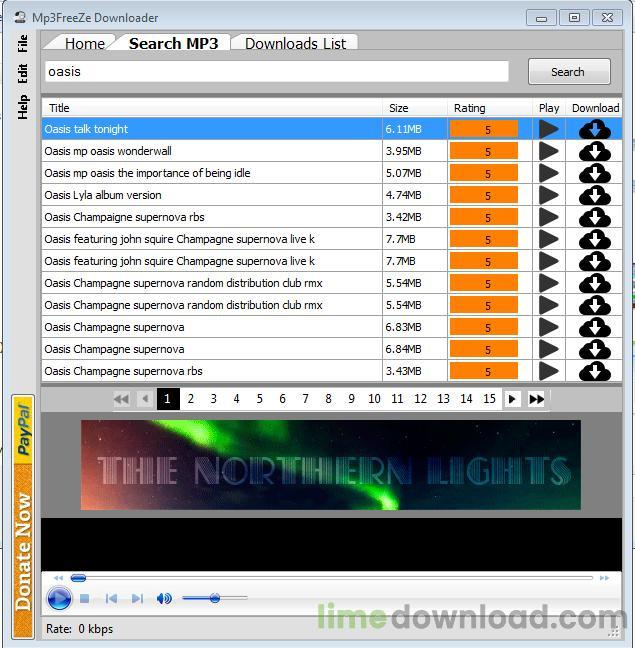635x648 pixels.
Task: Jump to first results page
Action: click(121, 399)
